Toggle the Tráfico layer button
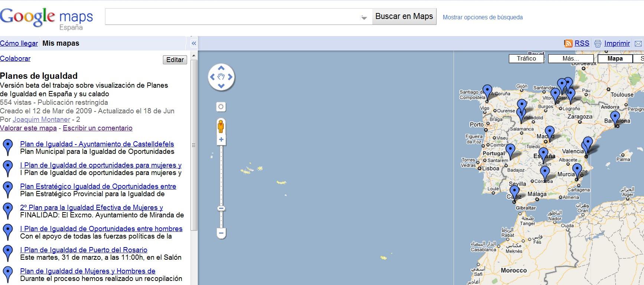This screenshot has width=644, height=285. click(526, 59)
